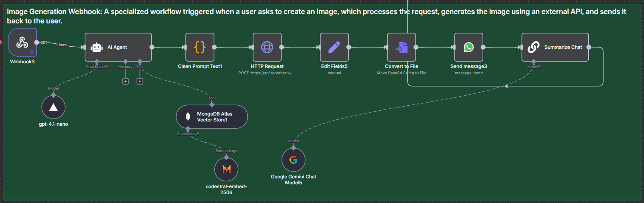Screen dimensions: 644x203
Task: Click the Summarize Chat output connector dot
Action: [x=589, y=48]
